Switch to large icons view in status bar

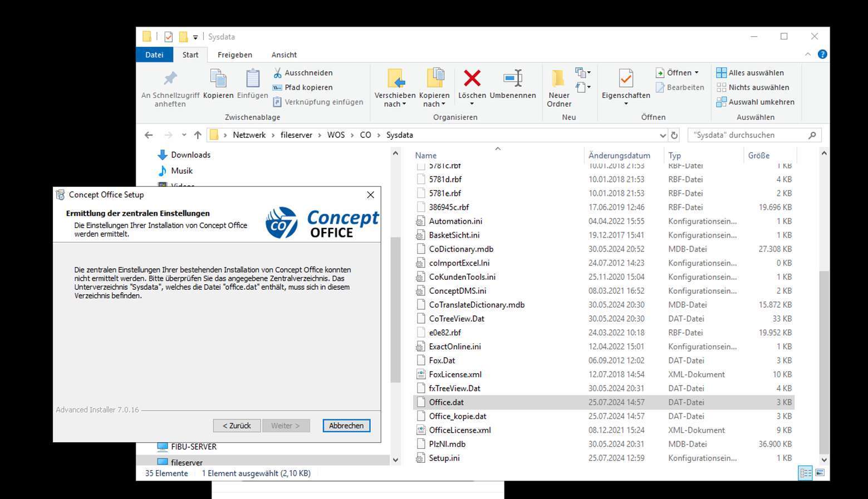tap(820, 473)
